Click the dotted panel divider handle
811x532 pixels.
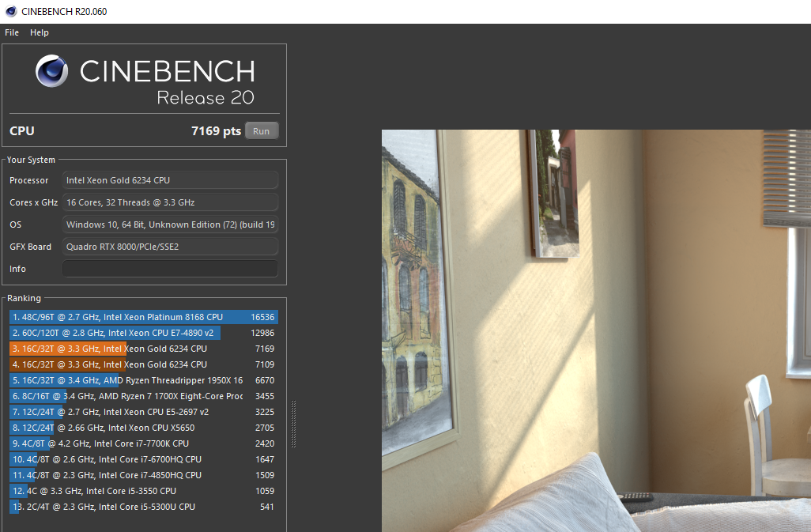click(294, 424)
